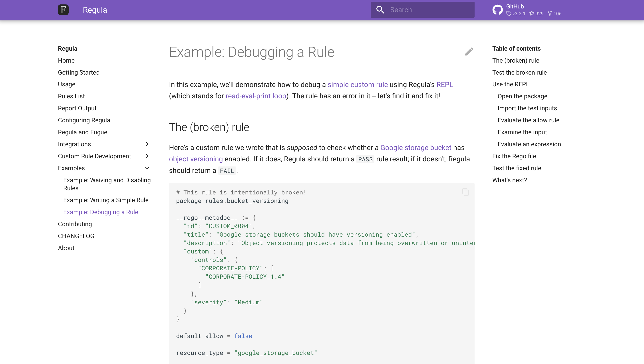Follow the Google storage bucket link
Viewport: 644px width, 364px height.
coord(416,148)
